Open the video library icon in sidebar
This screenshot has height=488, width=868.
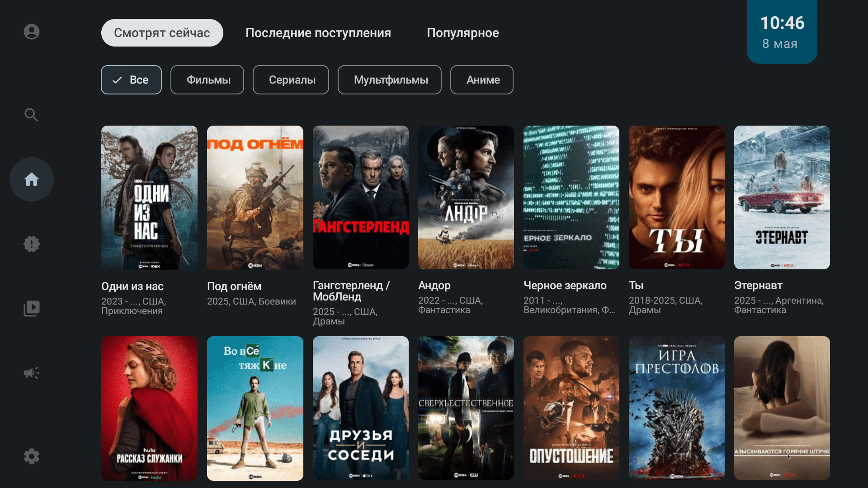pos(32,309)
